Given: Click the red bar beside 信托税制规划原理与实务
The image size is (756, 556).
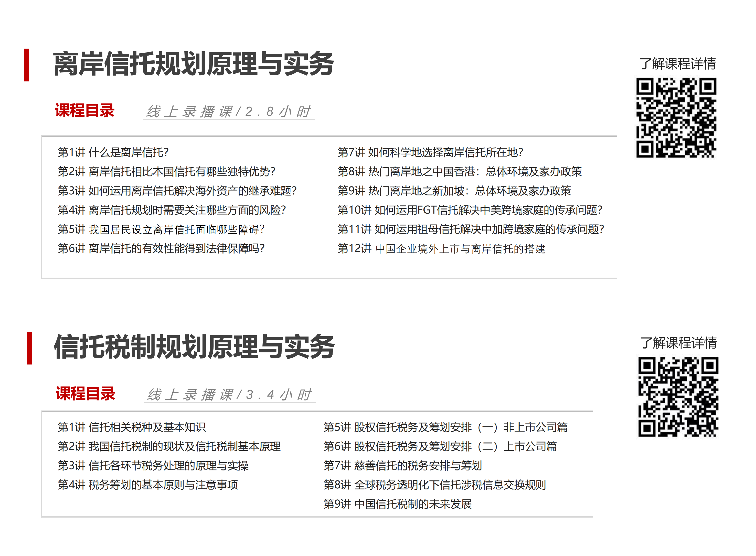Looking at the screenshot, I should coord(29,348).
